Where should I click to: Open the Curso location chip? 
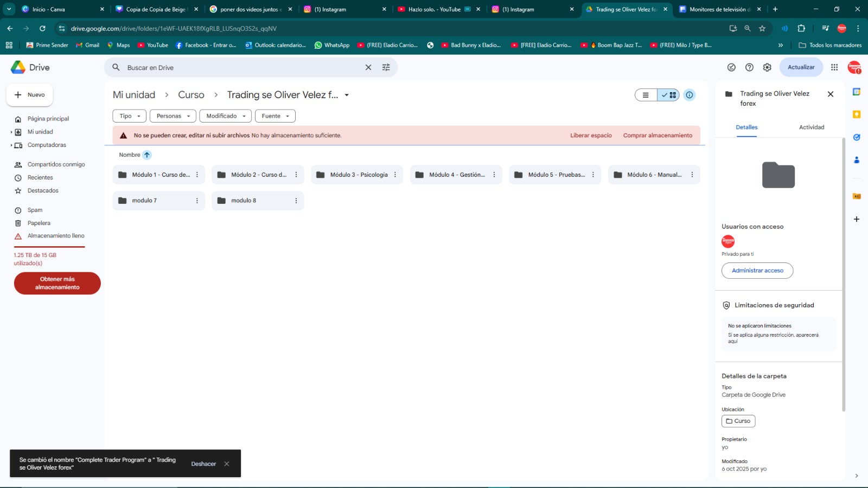tap(738, 421)
